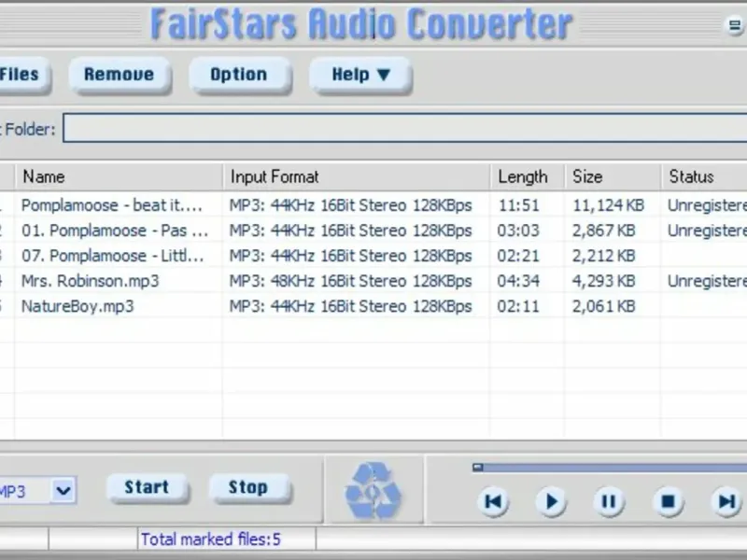Click the length value 03:03
This screenshot has height=560, width=747.
518,231
